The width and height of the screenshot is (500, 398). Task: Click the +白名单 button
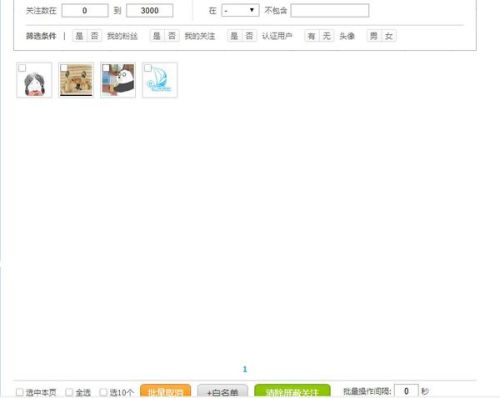223,391
